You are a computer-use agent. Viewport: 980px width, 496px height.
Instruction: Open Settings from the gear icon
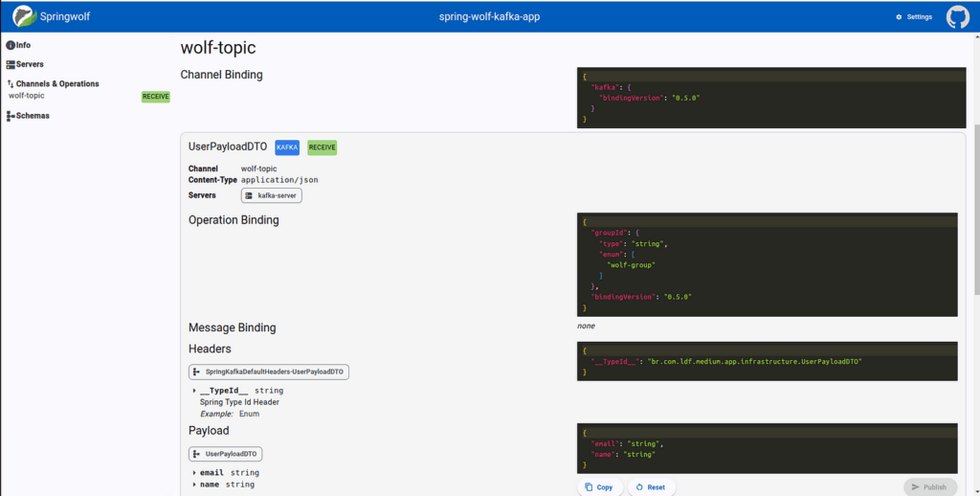tap(899, 17)
